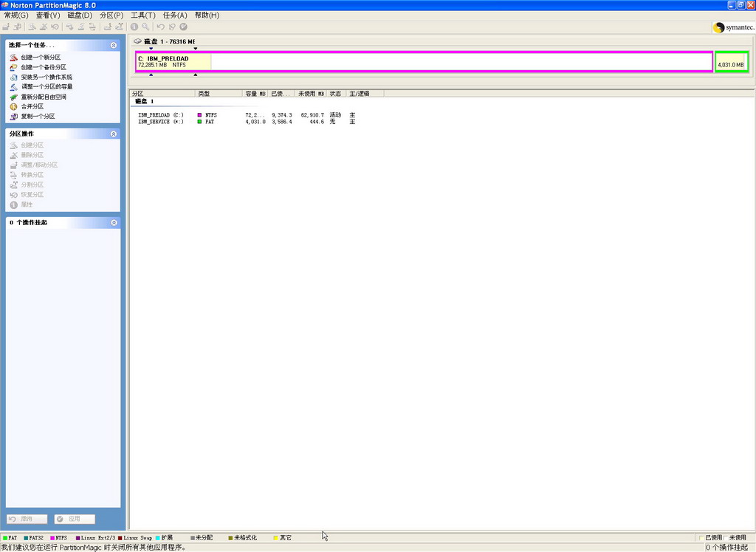Click the Symantec logo

point(734,27)
